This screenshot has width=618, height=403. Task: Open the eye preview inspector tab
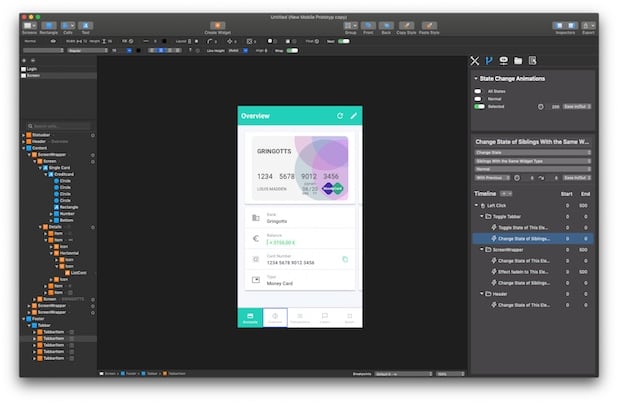(503, 60)
